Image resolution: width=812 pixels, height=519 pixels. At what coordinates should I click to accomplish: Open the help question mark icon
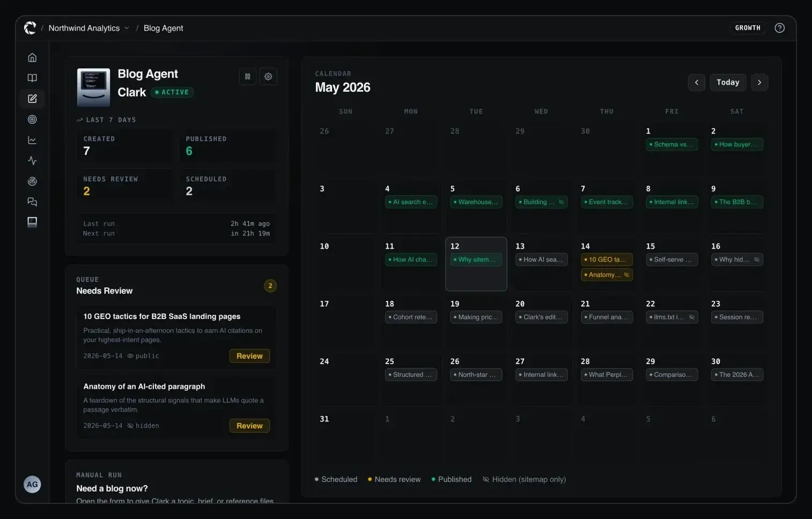(780, 28)
